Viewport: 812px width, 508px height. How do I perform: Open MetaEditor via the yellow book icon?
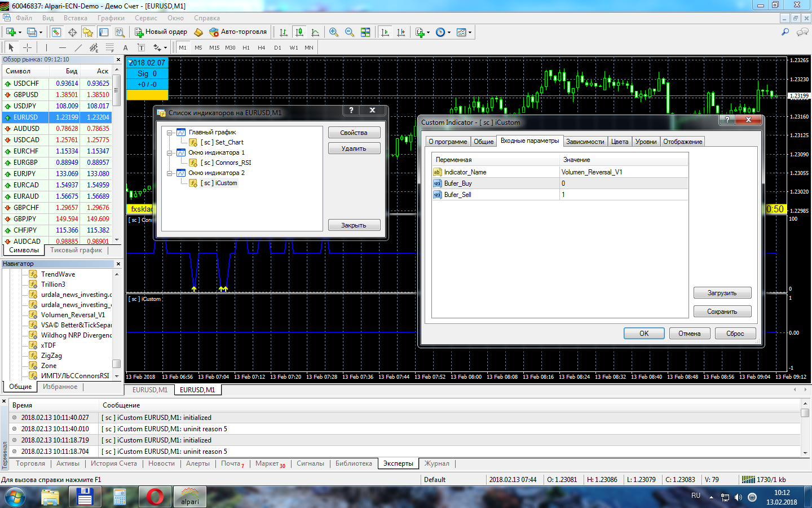click(198, 32)
